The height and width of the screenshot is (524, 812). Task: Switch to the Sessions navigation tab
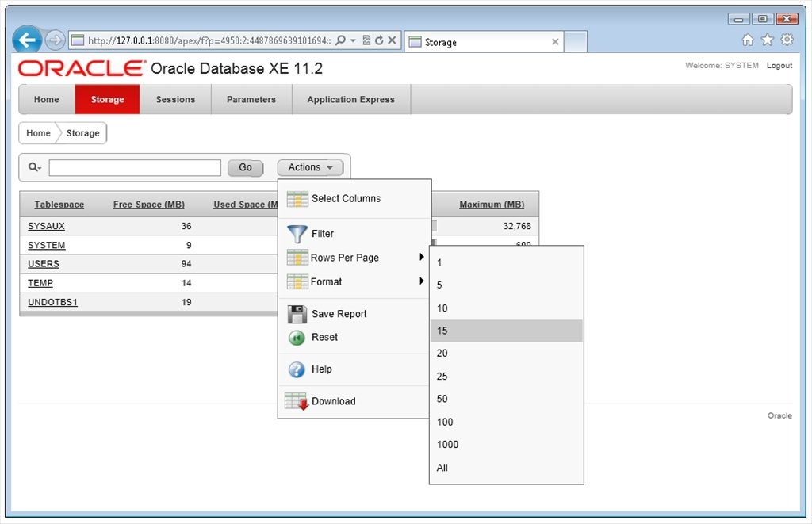pyautogui.click(x=175, y=99)
